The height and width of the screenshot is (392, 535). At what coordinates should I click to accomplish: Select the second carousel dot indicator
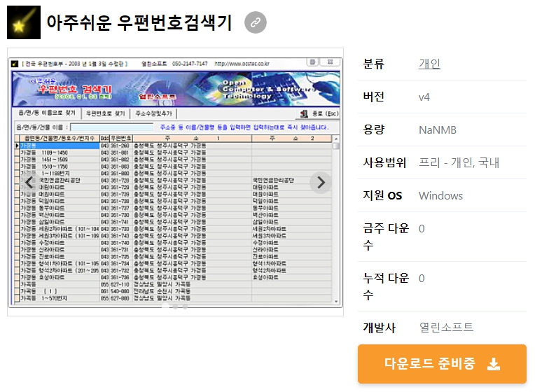click(x=175, y=307)
